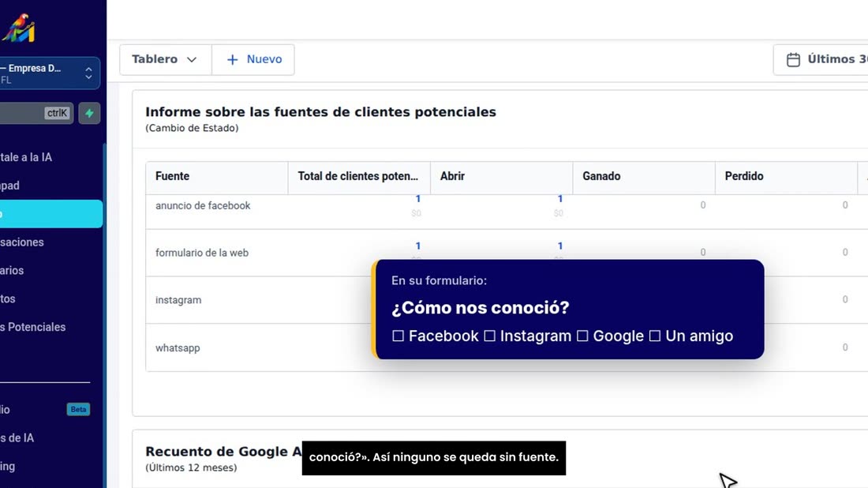Open the 'ing' sidebar item
The width and height of the screenshot is (868, 488).
pos(8,466)
